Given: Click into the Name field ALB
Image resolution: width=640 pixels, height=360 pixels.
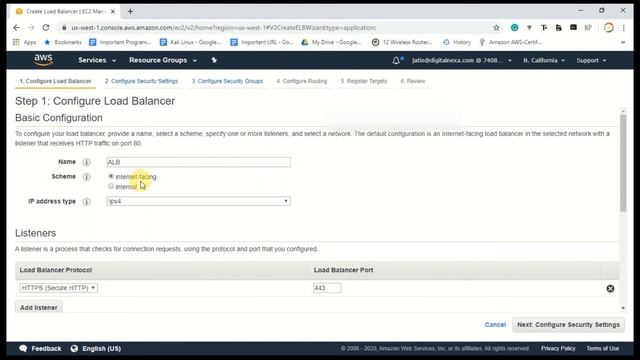Looking at the screenshot, I should 199,162.
